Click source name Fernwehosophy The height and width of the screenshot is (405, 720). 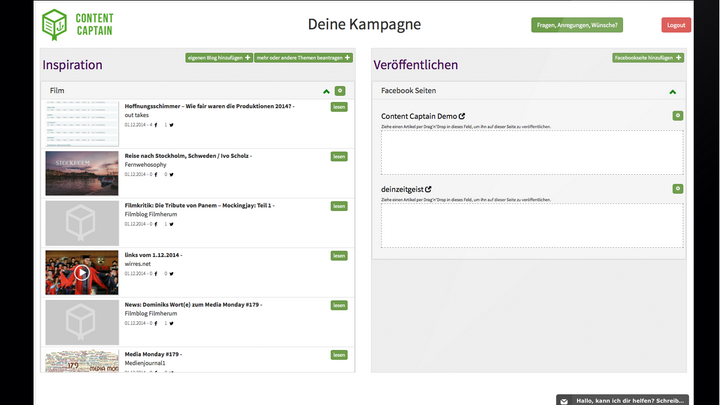coord(146,165)
